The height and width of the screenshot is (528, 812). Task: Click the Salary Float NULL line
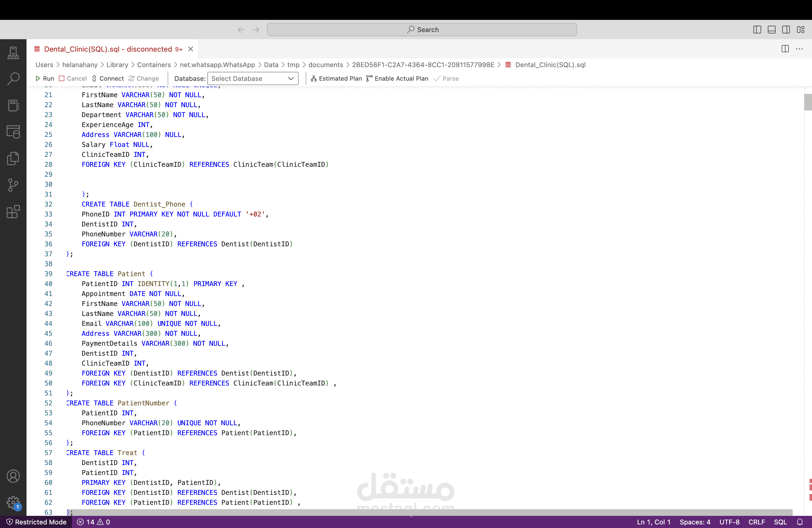[x=117, y=145]
